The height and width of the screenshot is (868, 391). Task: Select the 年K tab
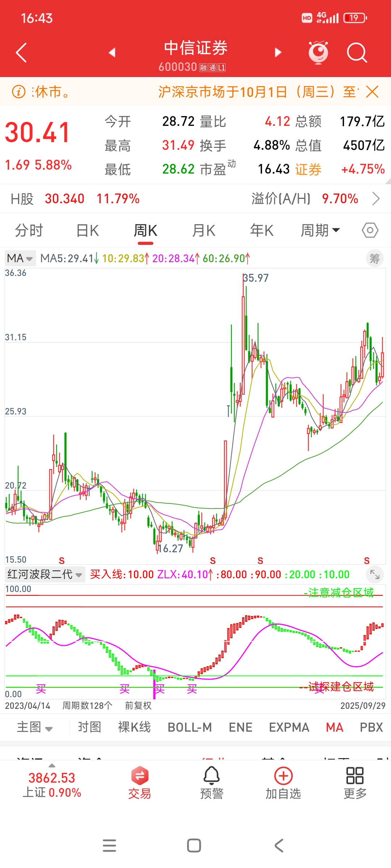pos(262,230)
